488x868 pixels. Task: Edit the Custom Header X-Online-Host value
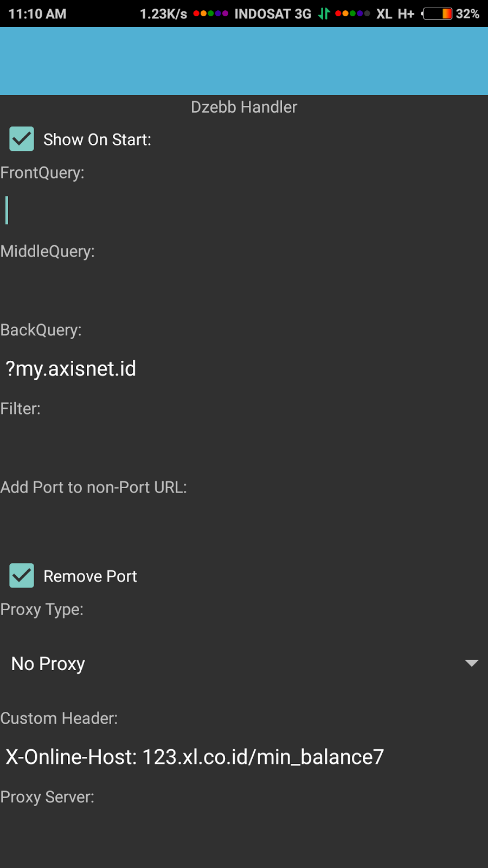click(244, 757)
